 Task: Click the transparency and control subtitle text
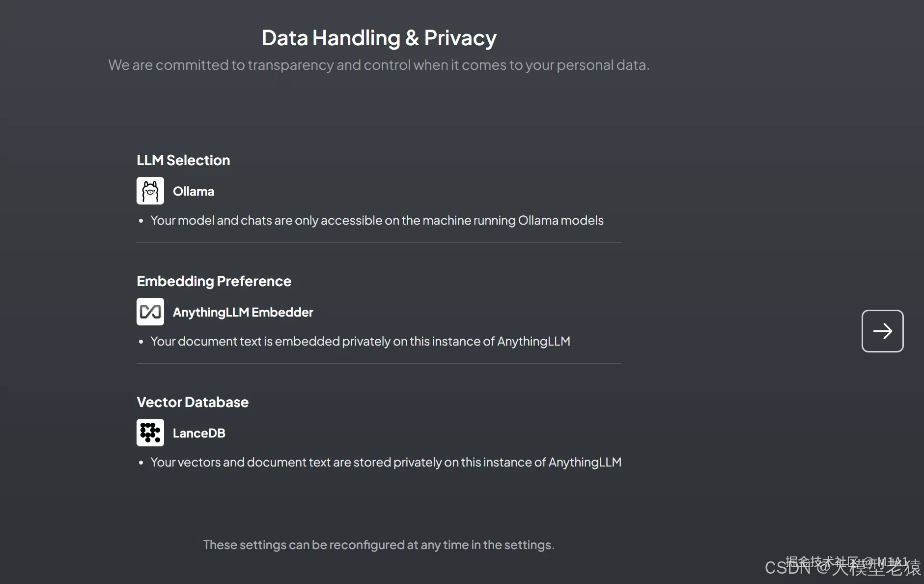click(379, 65)
